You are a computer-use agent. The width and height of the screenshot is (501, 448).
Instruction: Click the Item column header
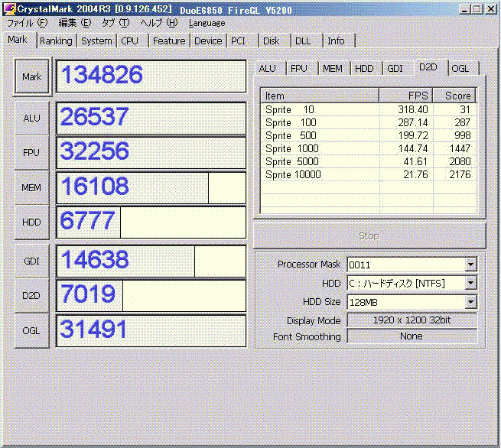(320, 96)
